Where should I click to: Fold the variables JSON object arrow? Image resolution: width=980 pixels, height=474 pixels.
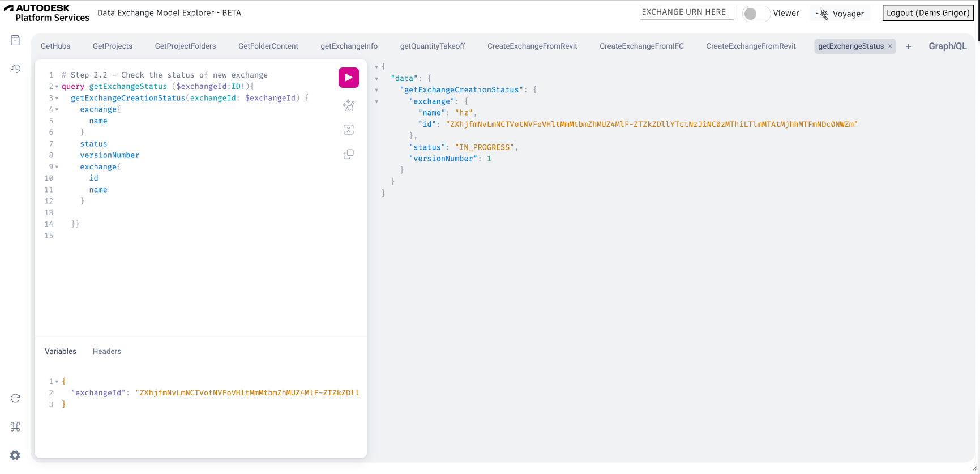(57, 382)
